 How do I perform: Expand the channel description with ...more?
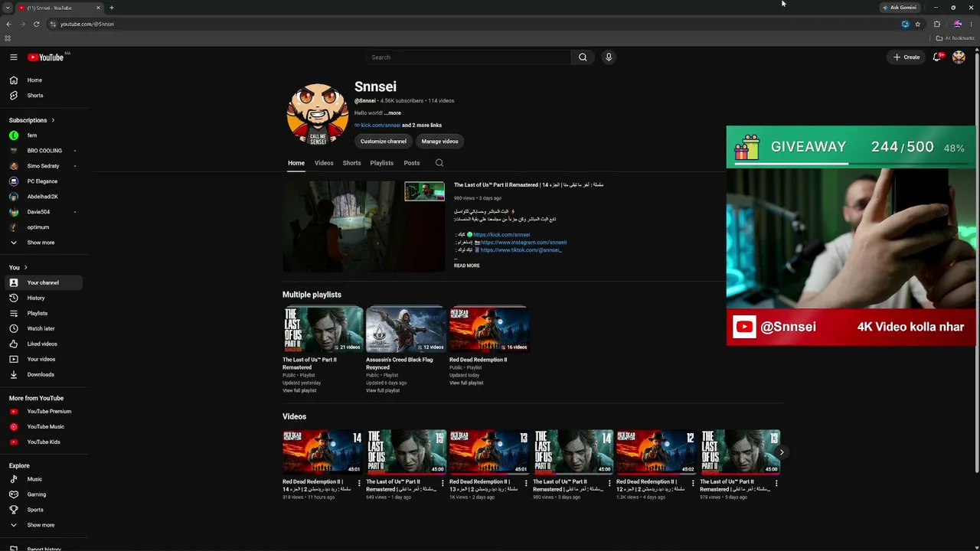pyautogui.click(x=393, y=113)
